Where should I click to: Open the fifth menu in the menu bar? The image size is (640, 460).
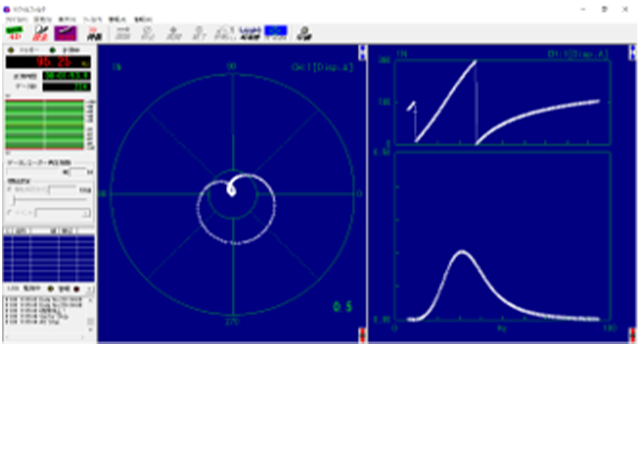click(117, 19)
